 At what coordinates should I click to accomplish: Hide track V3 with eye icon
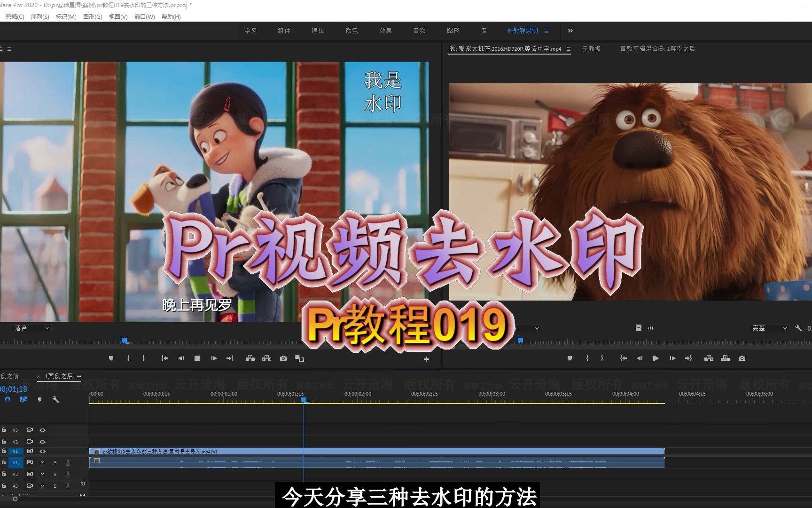coord(42,430)
